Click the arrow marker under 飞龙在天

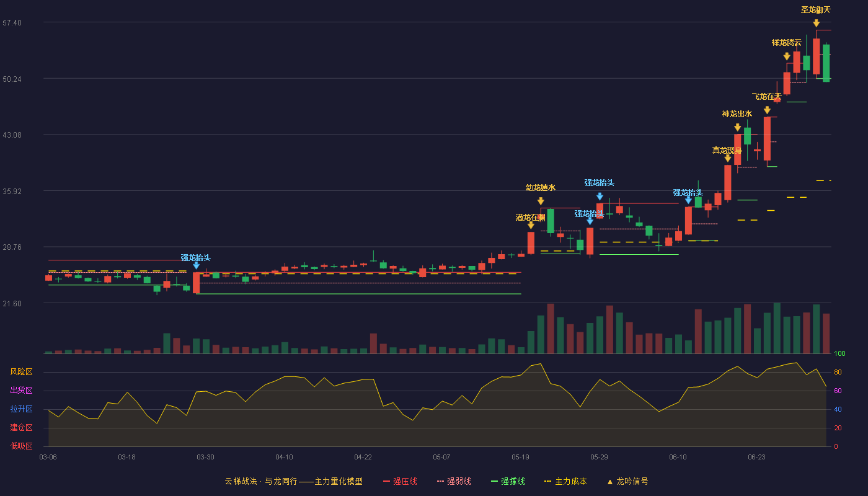click(767, 110)
